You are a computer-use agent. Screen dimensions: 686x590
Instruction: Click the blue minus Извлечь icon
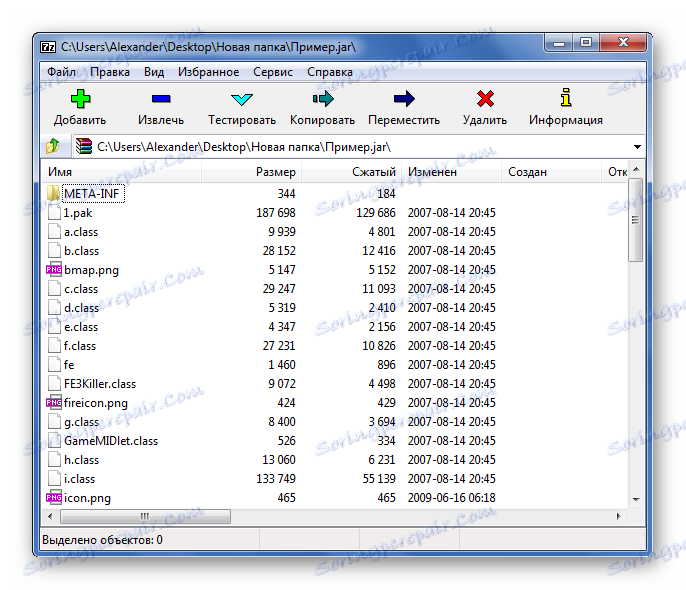(161, 99)
